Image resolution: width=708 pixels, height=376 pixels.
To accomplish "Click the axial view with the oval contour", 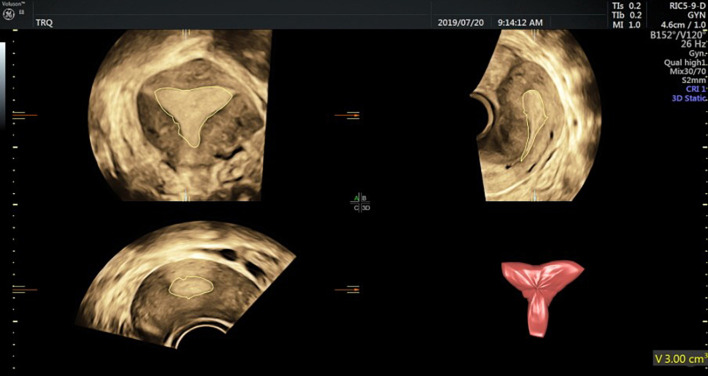I will pyautogui.click(x=186, y=284).
